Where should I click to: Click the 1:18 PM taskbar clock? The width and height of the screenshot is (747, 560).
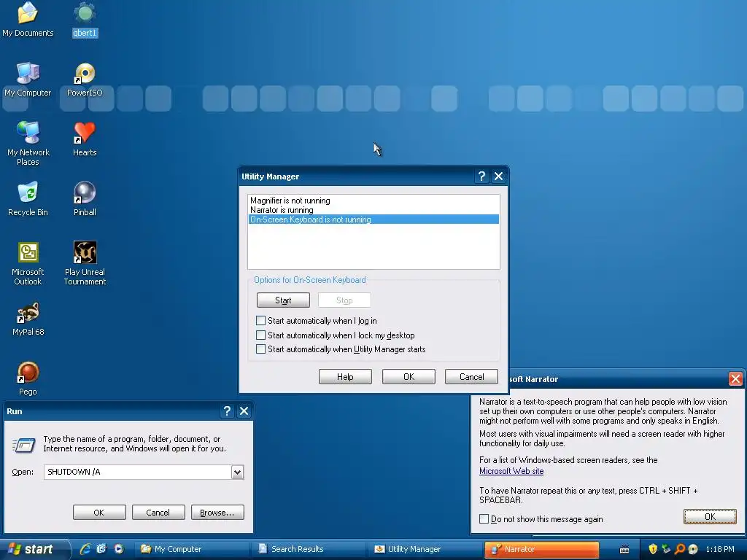pyautogui.click(x=720, y=549)
